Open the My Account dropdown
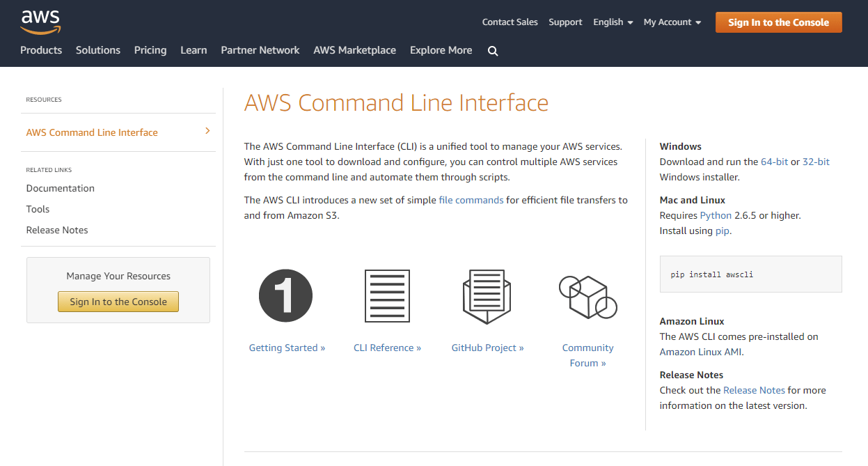This screenshot has height=466, width=868. [x=672, y=22]
